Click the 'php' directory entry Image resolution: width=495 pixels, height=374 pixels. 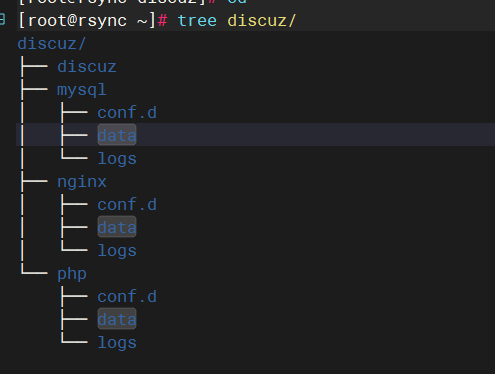72,274
